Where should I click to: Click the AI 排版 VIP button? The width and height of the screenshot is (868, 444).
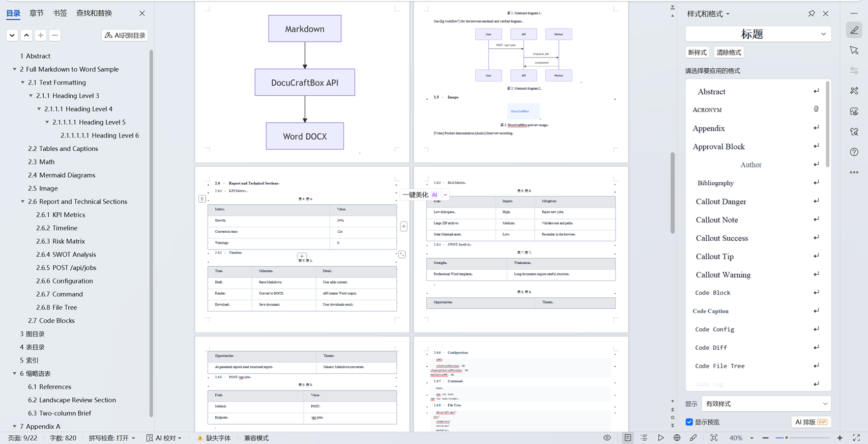[811, 422]
